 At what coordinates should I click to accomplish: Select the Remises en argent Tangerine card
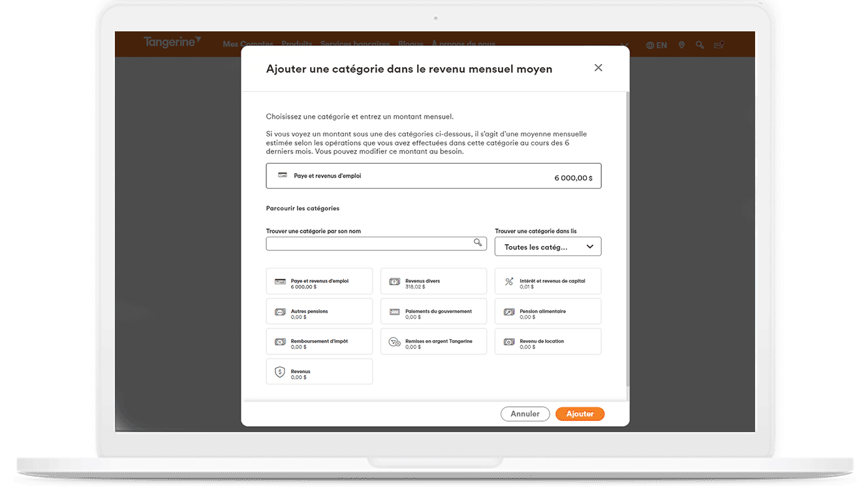click(x=433, y=341)
